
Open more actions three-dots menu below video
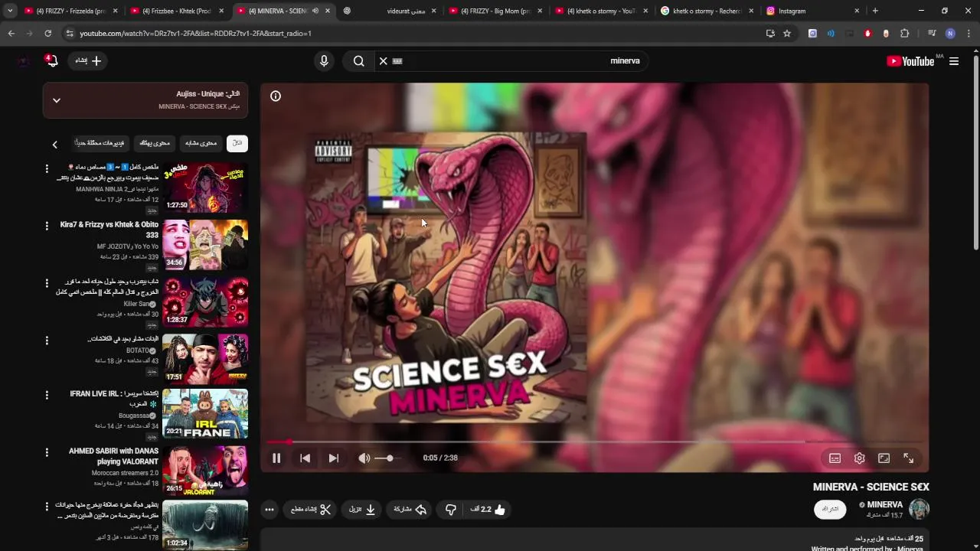(x=269, y=510)
